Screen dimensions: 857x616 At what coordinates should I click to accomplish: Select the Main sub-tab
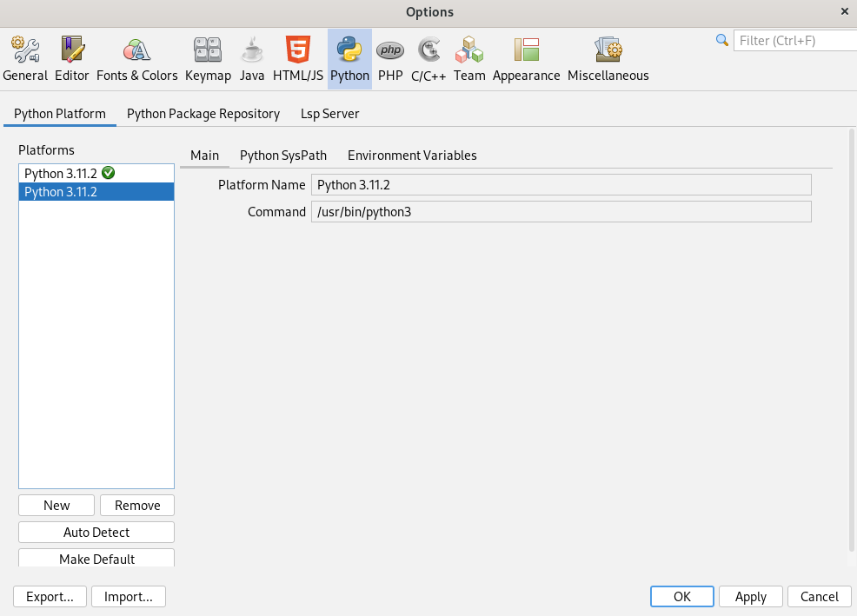(204, 156)
